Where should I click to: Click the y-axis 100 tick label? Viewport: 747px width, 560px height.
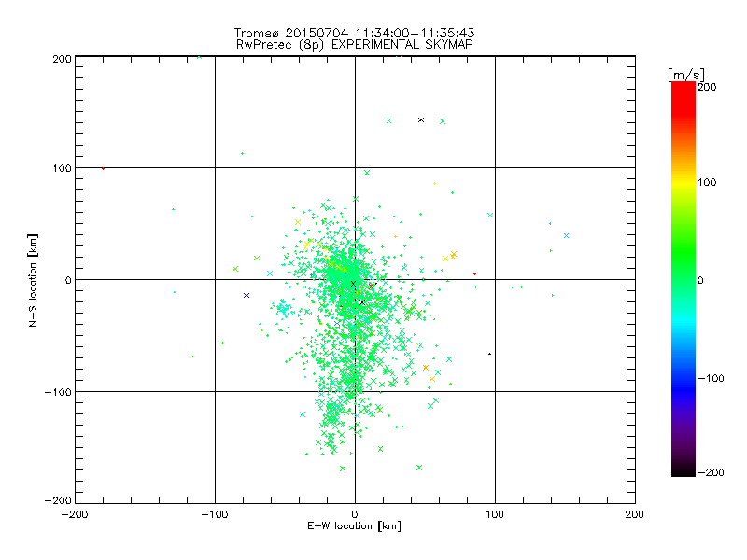(x=62, y=168)
